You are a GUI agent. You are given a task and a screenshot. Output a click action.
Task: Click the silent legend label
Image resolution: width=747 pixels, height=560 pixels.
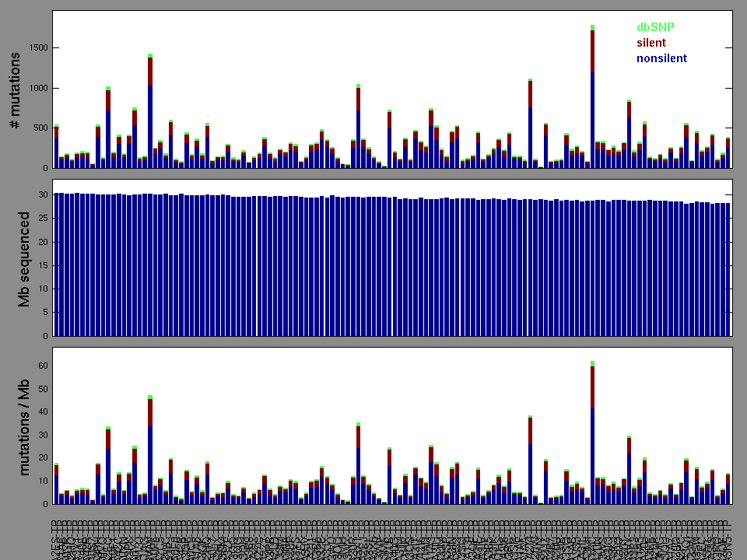651,43
